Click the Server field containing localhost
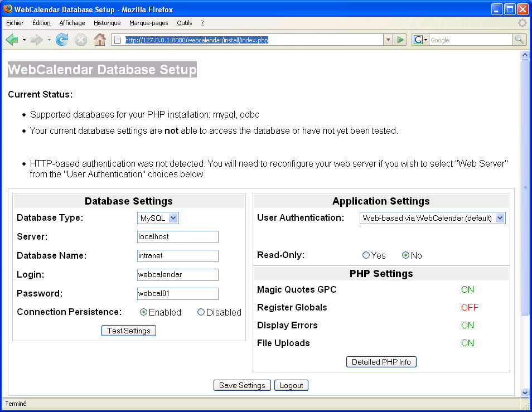This screenshot has width=532, height=412. [178, 237]
